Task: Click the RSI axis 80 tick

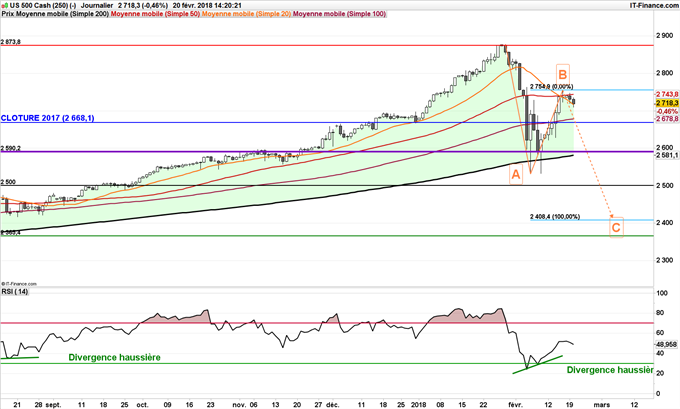Action: pos(660,313)
